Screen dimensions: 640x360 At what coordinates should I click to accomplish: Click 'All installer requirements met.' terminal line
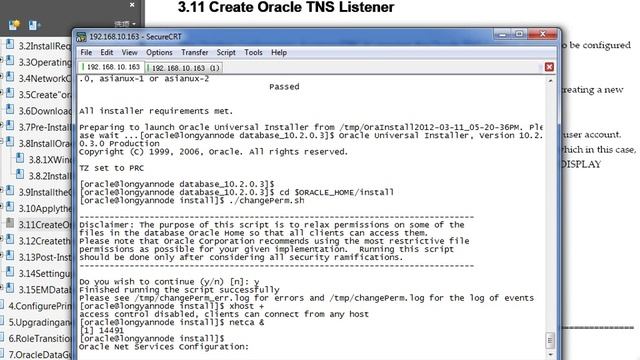[156, 111]
